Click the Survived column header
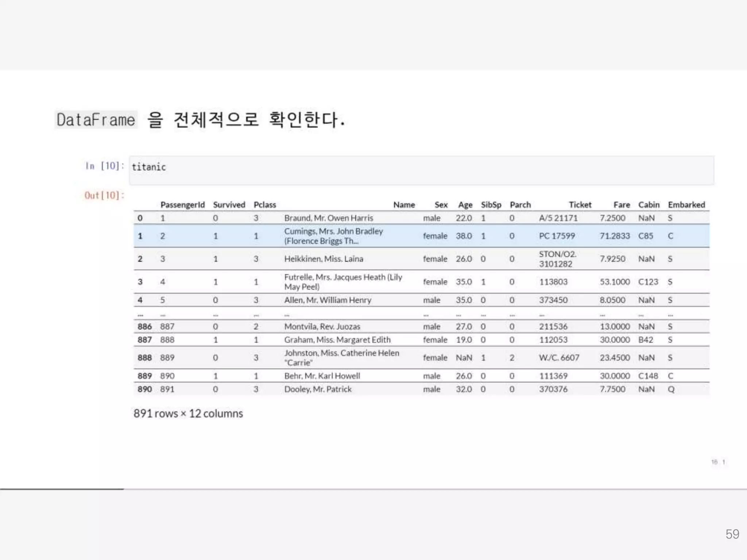The width and height of the screenshot is (747, 560). (229, 205)
